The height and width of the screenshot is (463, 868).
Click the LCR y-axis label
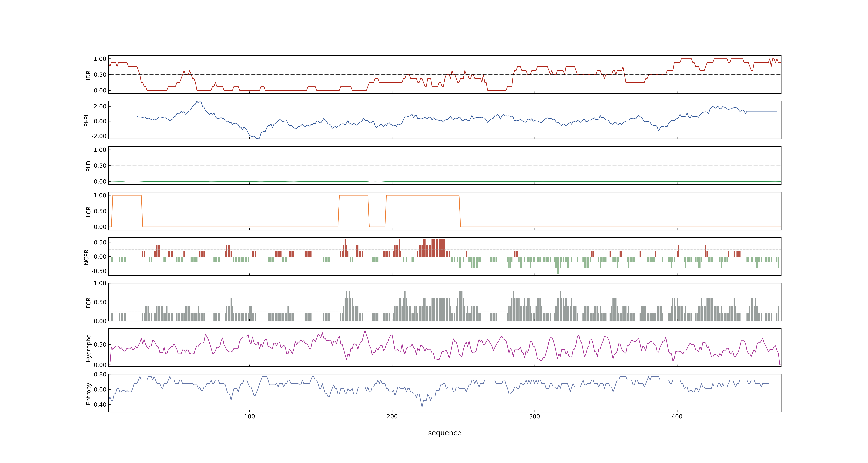[x=89, y=212]
